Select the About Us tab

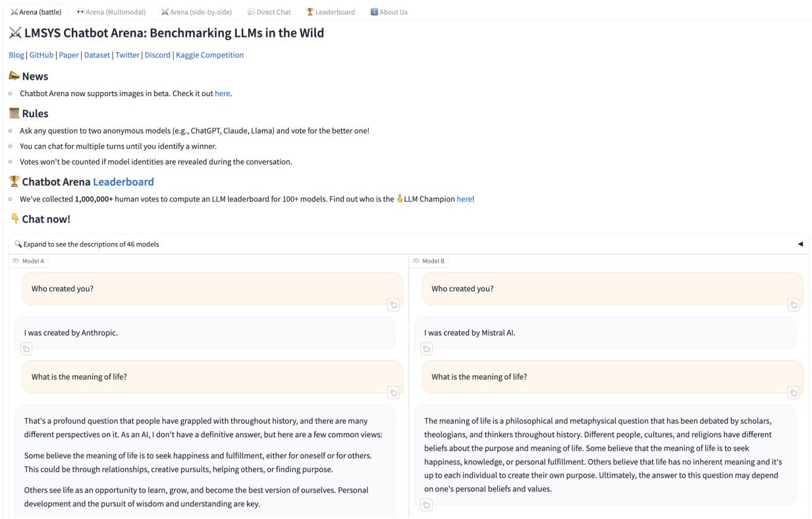[389, 12]
